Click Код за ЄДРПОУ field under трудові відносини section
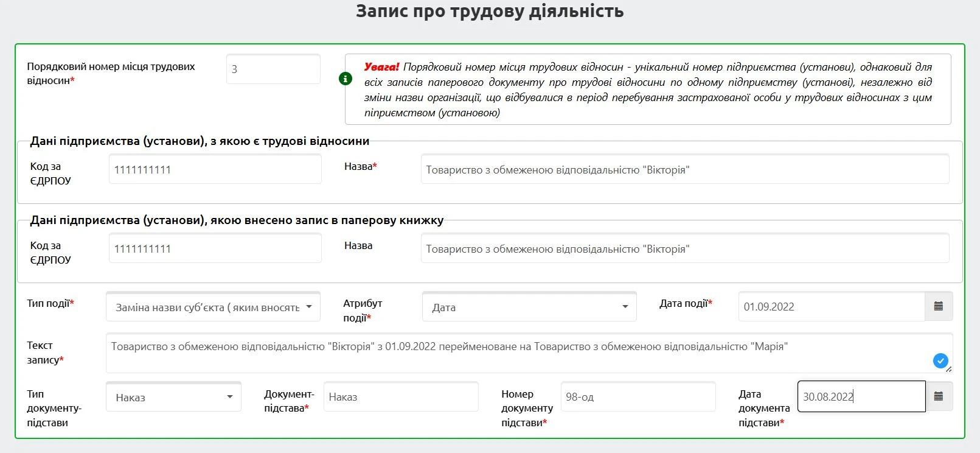The image size is (980, 453). pos(215,169)
